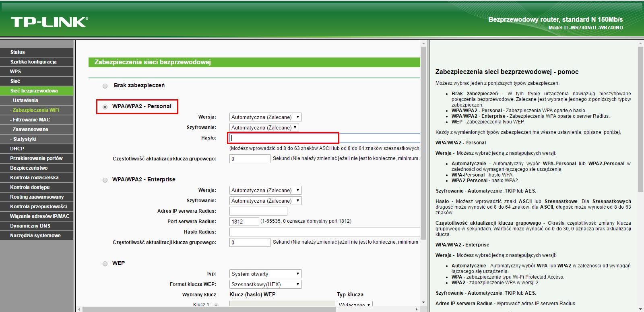Open the Sieć bezprzewodowa menu
644x312 pixels.
[37, 91]
